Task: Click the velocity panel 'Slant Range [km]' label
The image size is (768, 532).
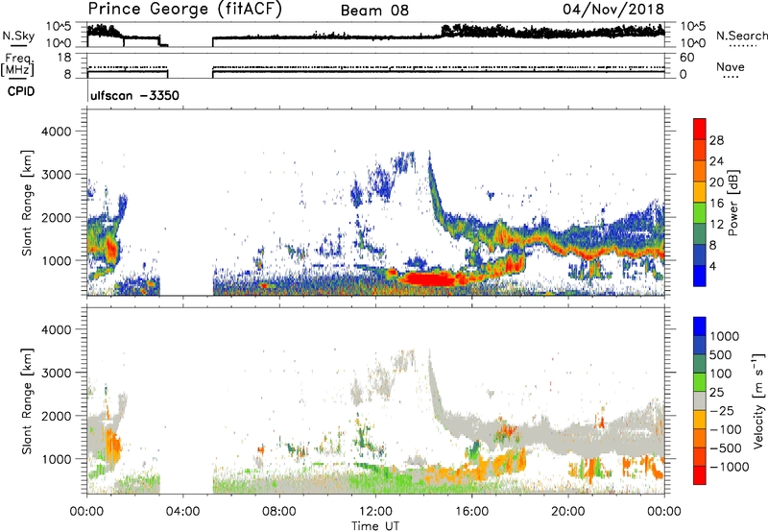Action: pos(27,401)
